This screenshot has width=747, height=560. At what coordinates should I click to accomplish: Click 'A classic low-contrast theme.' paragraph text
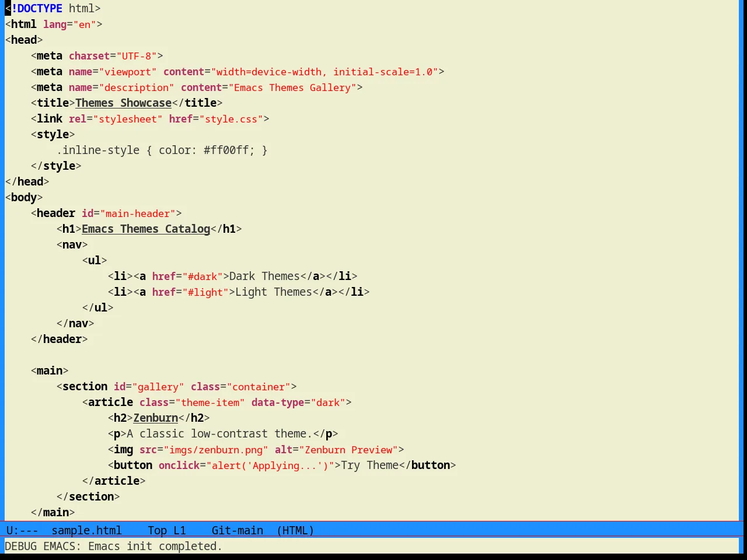pyautogui.click(x=219, y=433)
